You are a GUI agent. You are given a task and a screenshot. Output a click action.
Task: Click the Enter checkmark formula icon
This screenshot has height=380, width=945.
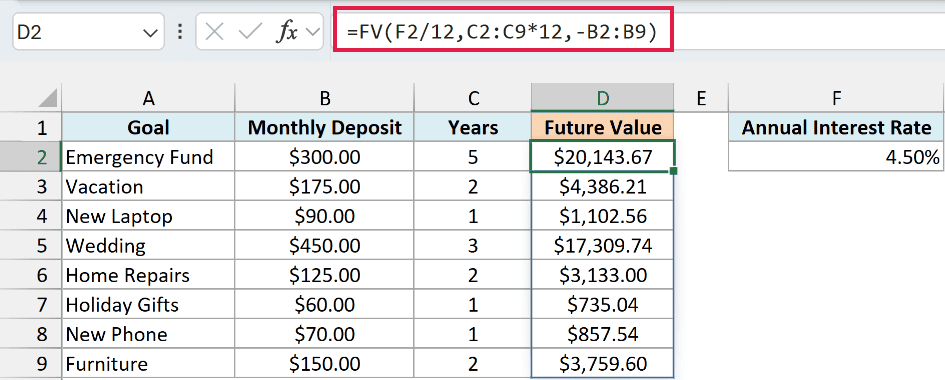(249, 32)
